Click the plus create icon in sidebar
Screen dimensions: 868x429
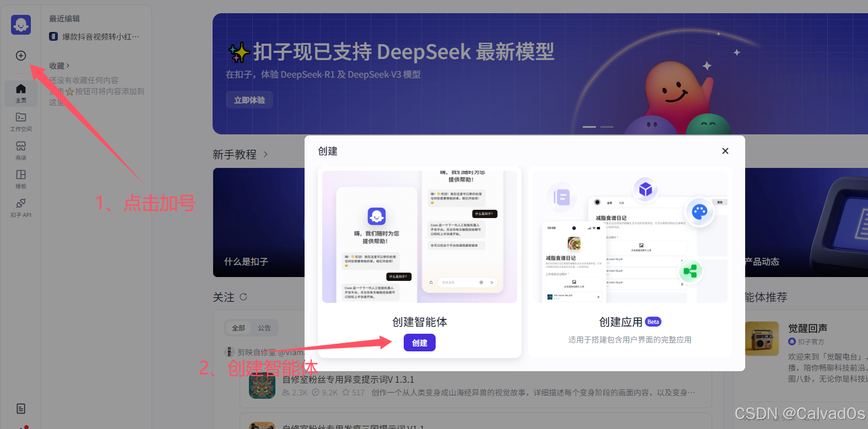[x=21, y=56]
